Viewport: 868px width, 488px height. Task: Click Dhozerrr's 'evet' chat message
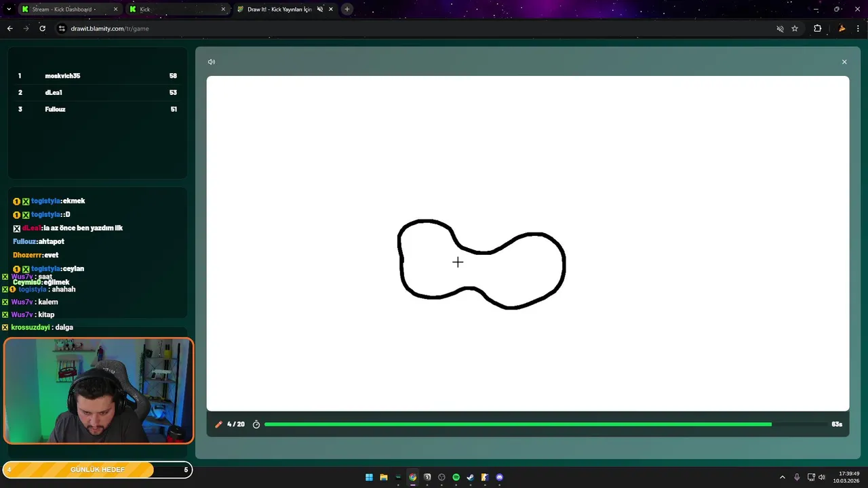(x=52, y=256)
